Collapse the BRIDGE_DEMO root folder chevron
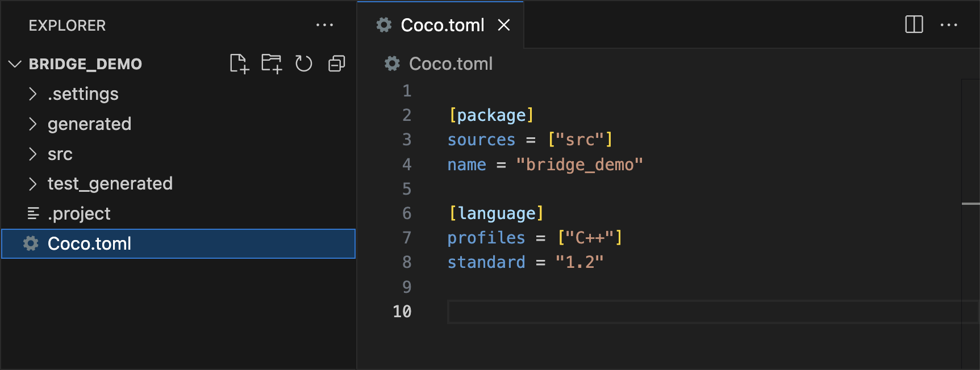The image size is (980, 370). pos(15,64)
